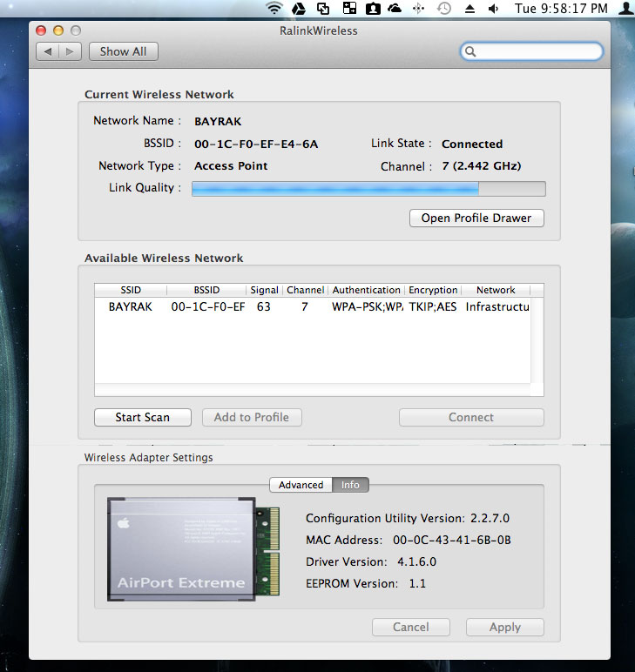Click the Channel value 7 (2.442 GHz)
This screenshot has width=635, height=672.
482,166
